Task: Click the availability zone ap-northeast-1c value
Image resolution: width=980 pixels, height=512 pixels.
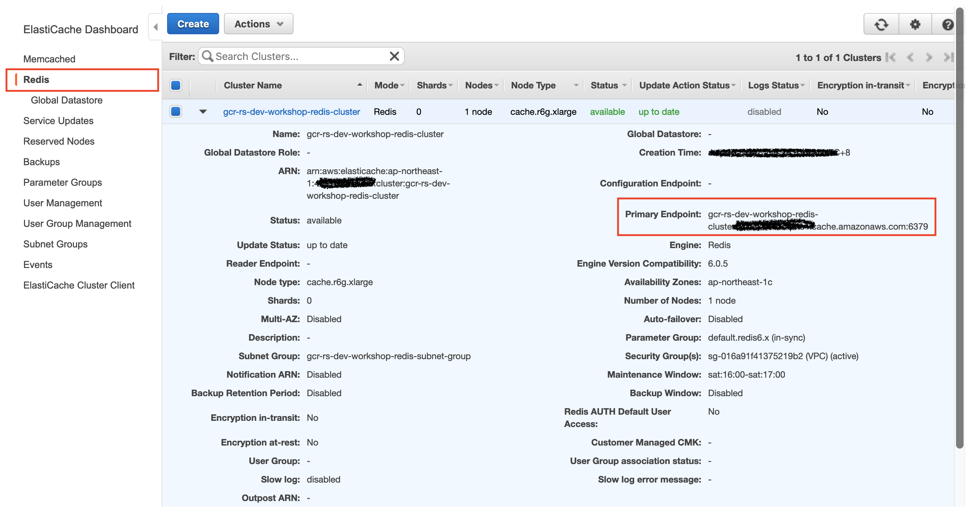Action: (740, 282)
